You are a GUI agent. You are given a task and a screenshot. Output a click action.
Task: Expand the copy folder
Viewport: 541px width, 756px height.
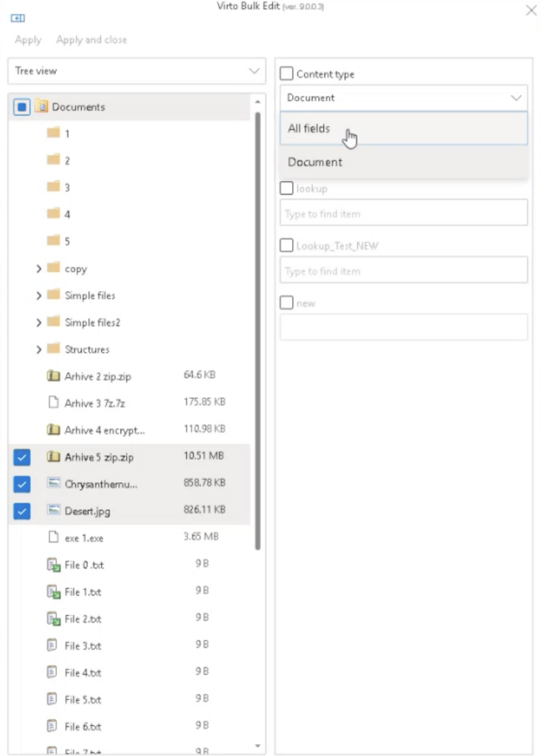tap(38, 269)
